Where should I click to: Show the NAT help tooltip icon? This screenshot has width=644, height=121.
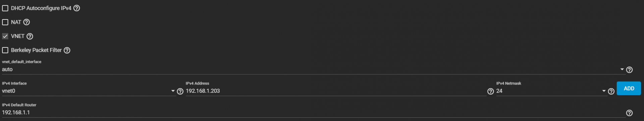coord(26,22)
